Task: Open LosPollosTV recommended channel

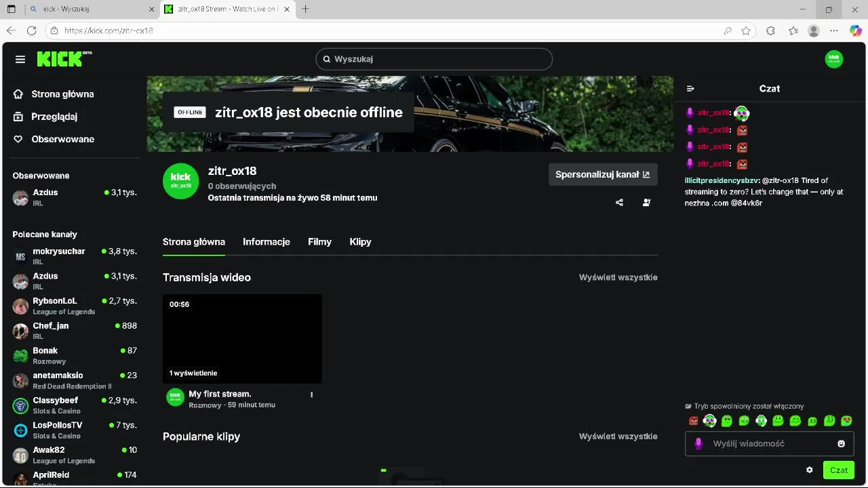Action: (75, 430)
